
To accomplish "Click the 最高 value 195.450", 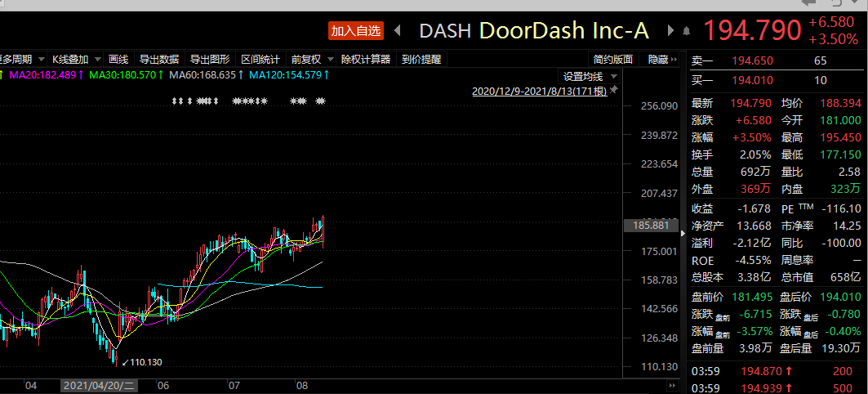I will click(841, 137).
